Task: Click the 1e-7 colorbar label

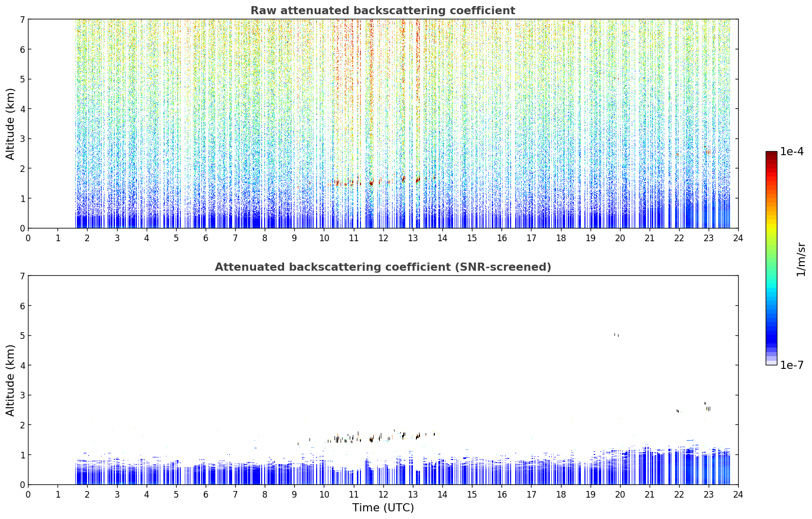Action: pos(792,365)
